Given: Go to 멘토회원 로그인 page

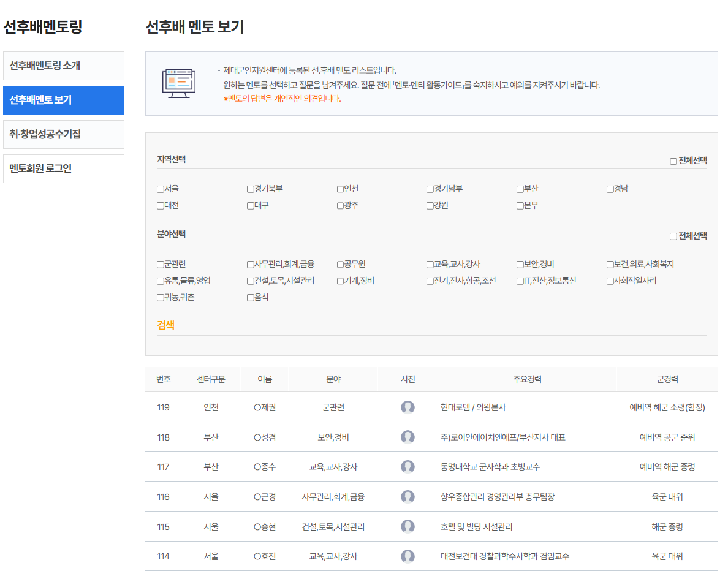Looking at the screenshot, I should (x=64, y=168).
